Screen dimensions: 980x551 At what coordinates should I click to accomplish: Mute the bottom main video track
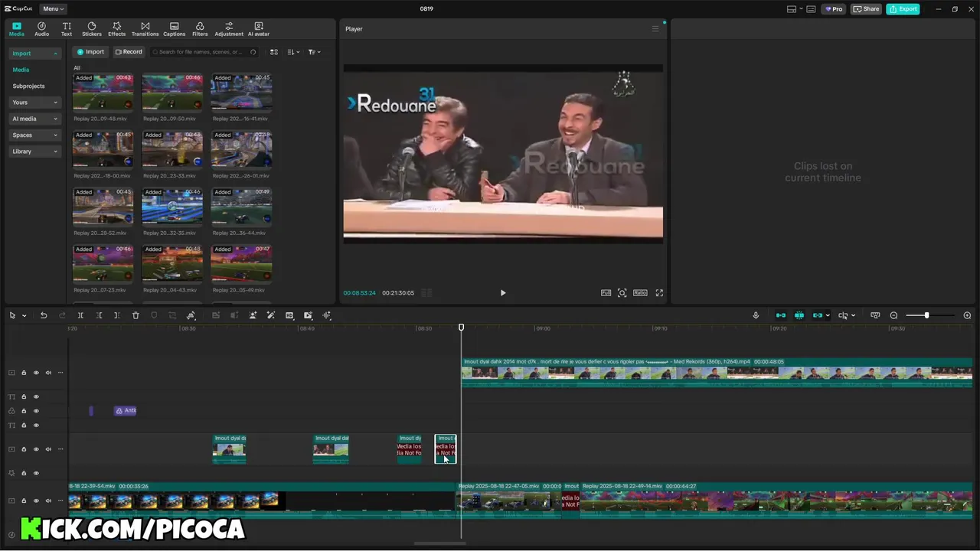point(48,500)
